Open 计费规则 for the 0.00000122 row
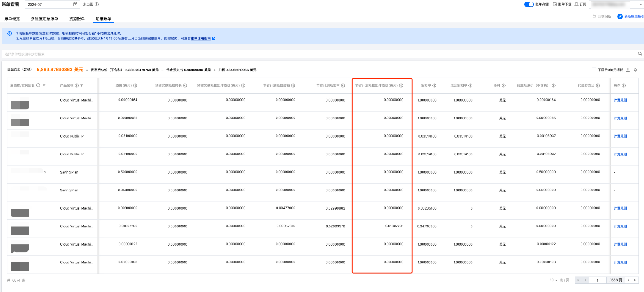Screen dimensions: 644x292 pos(620,244)
